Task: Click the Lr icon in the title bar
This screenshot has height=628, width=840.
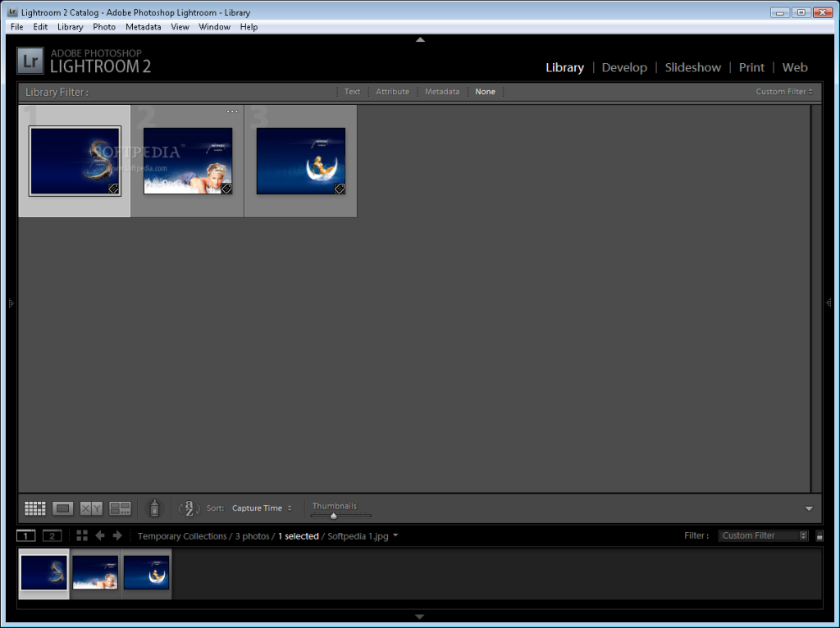Action: (x=12, y=11)
